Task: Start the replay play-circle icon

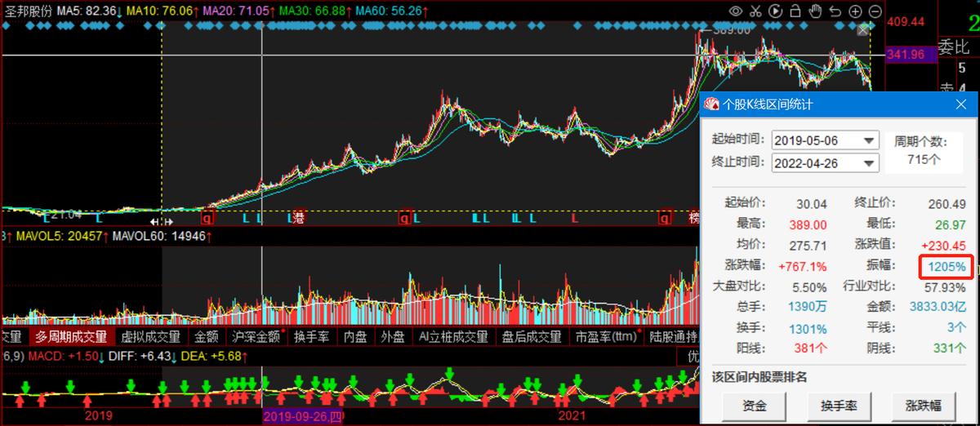Action: click(775, 11)
